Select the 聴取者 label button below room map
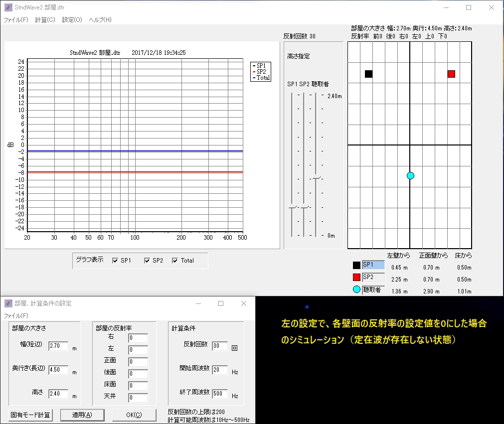Image resolution: width=504 pixels, height=424 pixels. (373, 290)
